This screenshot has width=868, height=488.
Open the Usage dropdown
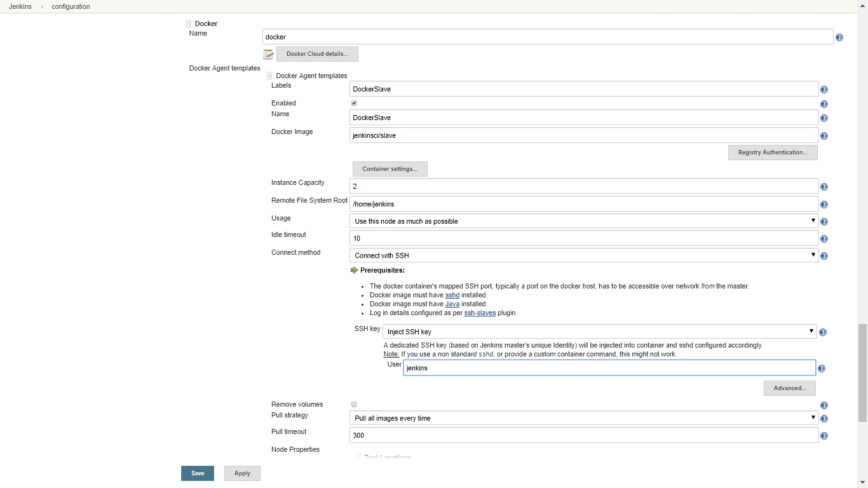[583, 221]
